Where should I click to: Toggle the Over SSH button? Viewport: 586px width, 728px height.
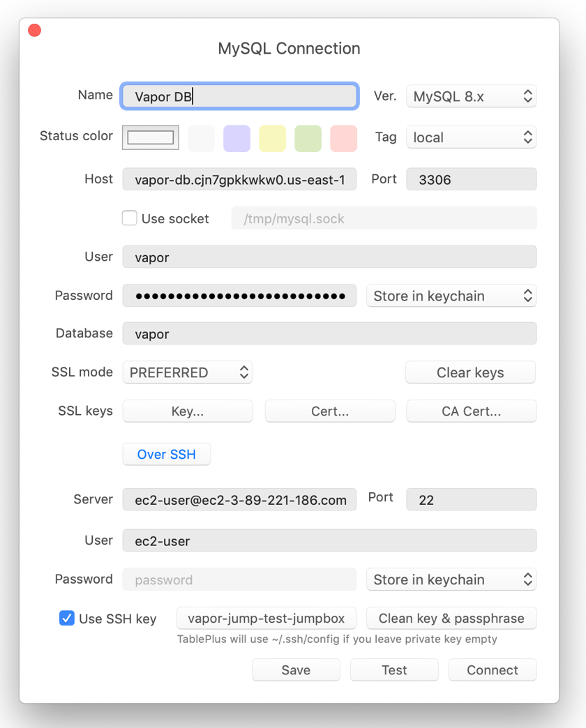(166, 454)
